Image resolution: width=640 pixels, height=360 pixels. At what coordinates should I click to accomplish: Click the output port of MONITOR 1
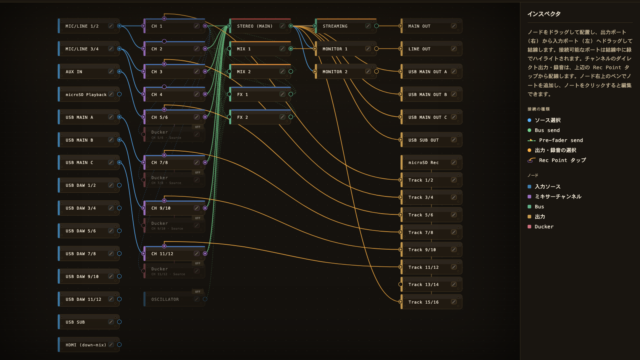[x=376, y=49]
